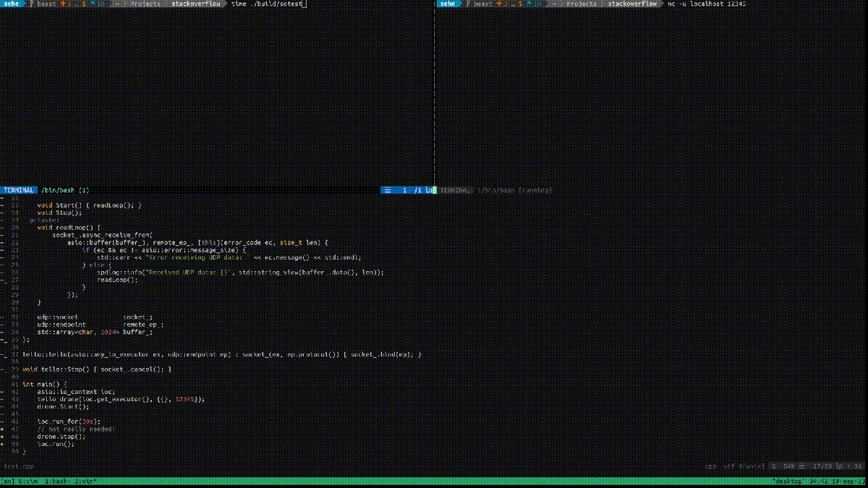Screen dimensions: 868x488
Task: Click the 'ioc.run();' line
Action: [x=56, y=444]
